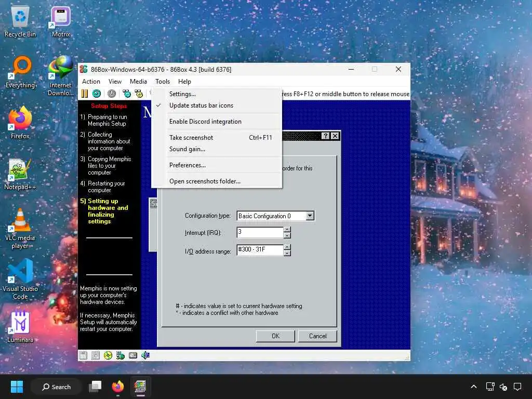Click the 86Box title bar app icon
532x399 pixels.
click(84, 69)
